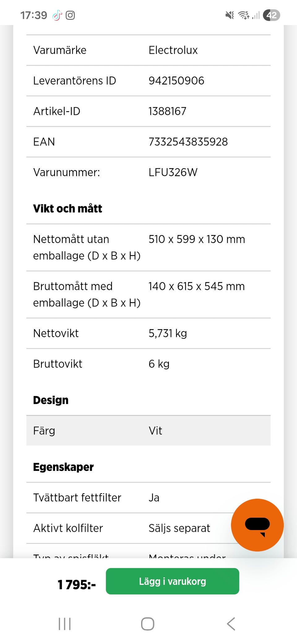This screenshot has width=297, height=644.
Task: Tap the EAN number 7332543835928
Action: [188, 142]
